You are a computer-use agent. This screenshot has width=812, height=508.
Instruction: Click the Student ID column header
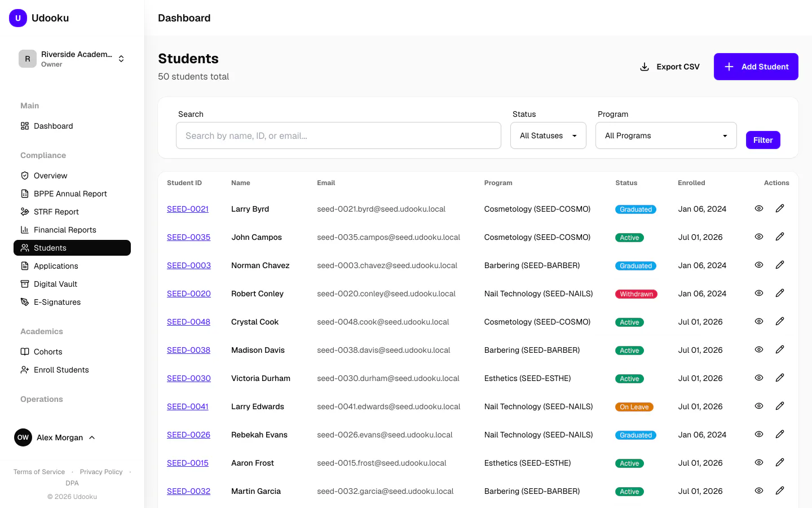(x=184, y=183)
